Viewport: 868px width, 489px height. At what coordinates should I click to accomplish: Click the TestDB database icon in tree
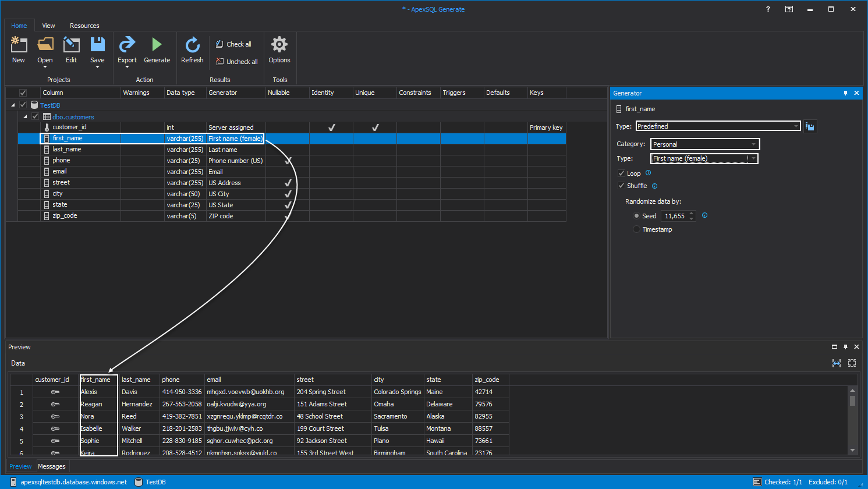34,105
